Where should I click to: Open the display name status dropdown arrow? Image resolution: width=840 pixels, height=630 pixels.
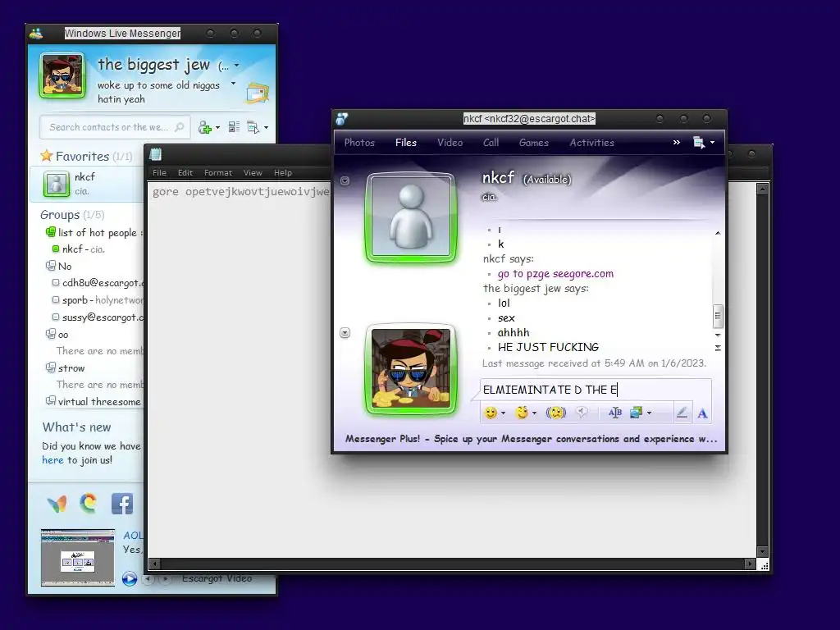(x=236, y=66)
